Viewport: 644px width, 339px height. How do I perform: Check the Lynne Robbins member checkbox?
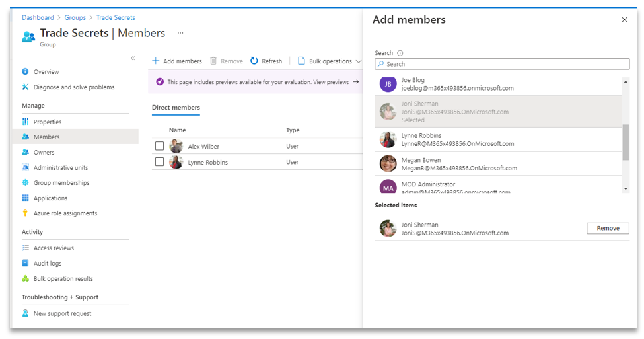159,162
